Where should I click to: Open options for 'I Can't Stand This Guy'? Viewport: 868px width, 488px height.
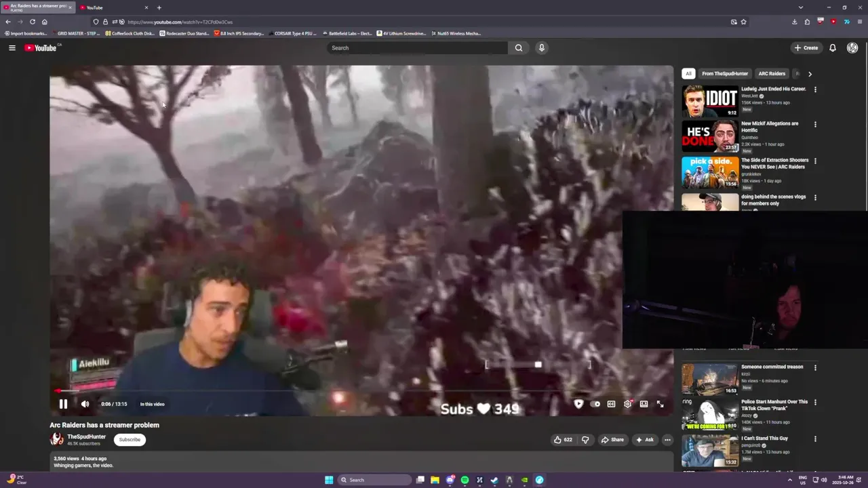coord(815,439)
